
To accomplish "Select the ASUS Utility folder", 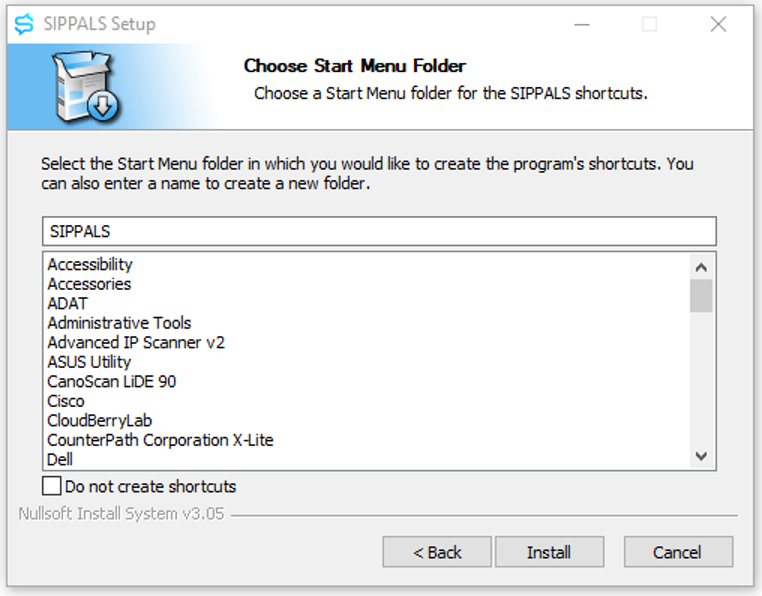I will click(89, 362).
